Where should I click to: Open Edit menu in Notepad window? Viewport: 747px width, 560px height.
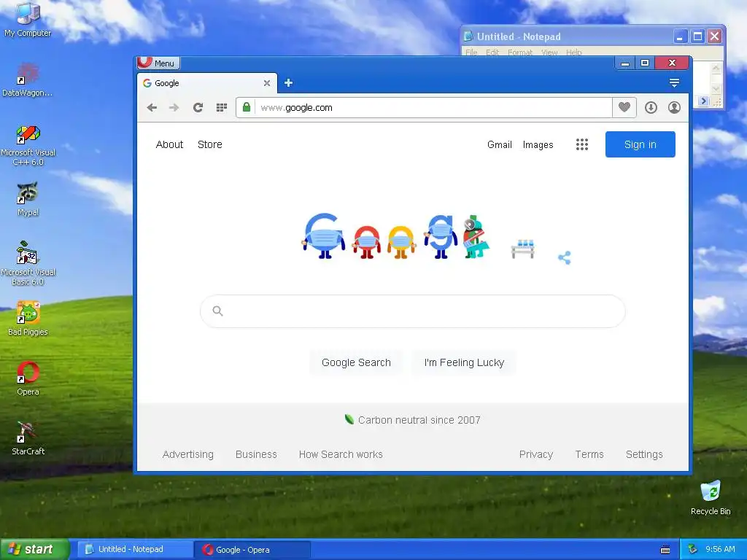pyautogui.click(x=492, y=52)
